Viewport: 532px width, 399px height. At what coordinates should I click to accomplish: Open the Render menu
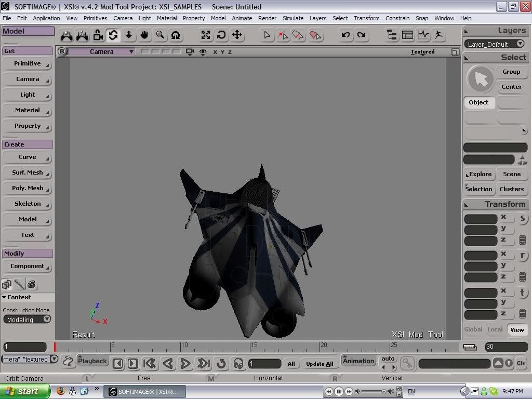[267, 18]
